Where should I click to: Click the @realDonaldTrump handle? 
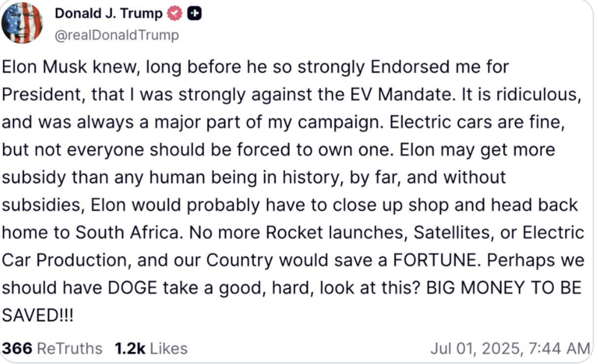117,35
